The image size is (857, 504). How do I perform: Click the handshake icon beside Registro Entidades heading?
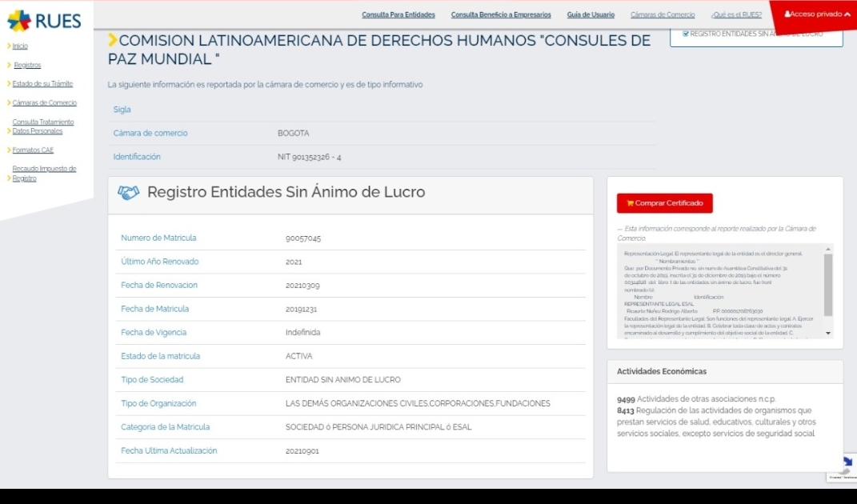(127, 193)
